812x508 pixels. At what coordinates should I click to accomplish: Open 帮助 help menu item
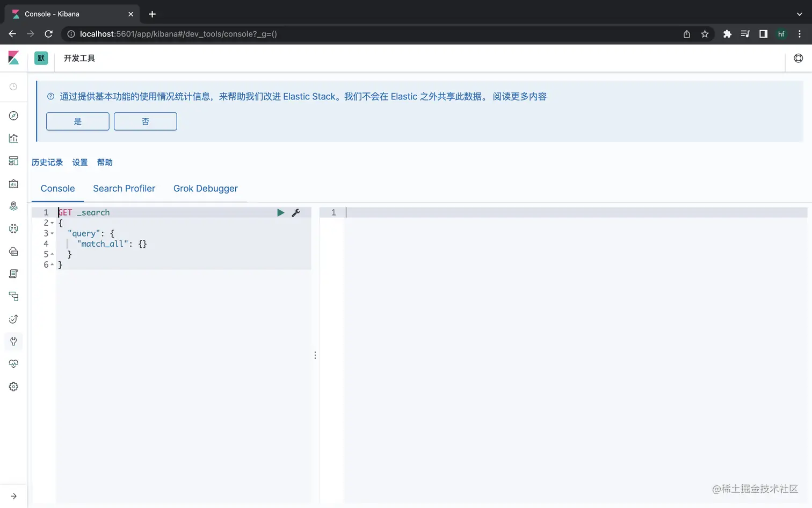point(105,162)
